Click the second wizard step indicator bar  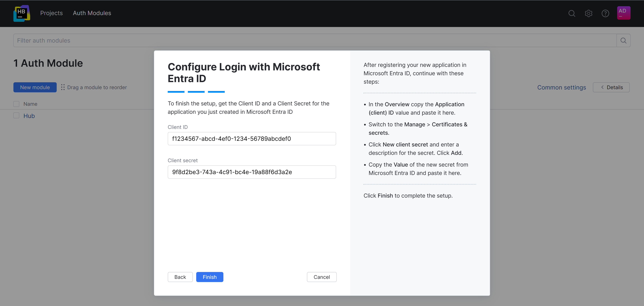[196, 92]
